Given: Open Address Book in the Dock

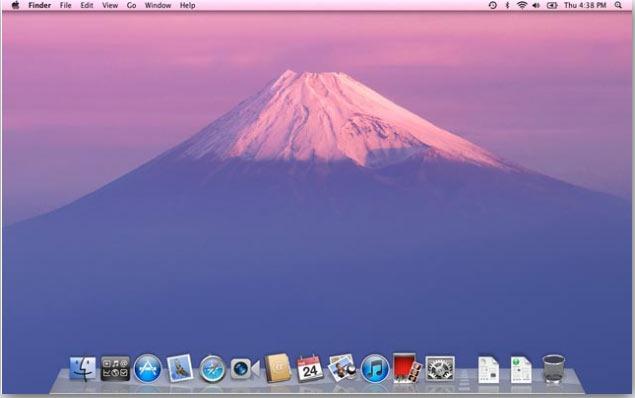Looking at the screenshot, I should pyautogui.click(x=278, y=368).
